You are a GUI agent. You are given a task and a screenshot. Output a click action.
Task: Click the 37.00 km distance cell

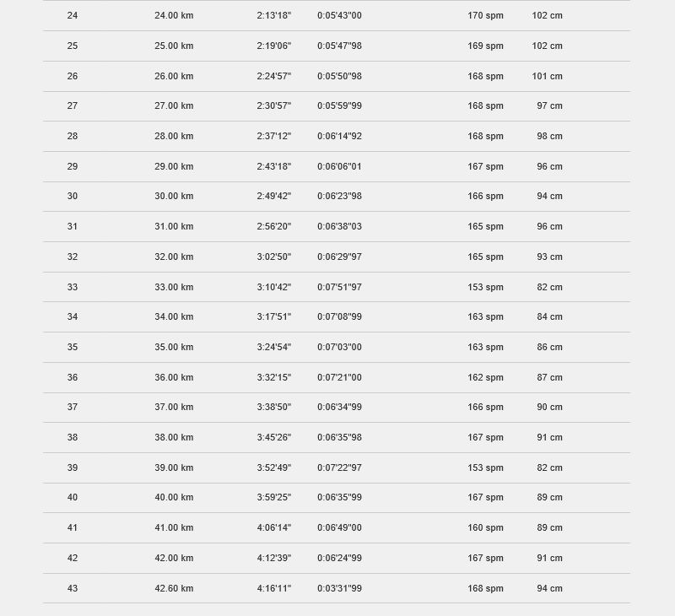[x=174, y=408]
